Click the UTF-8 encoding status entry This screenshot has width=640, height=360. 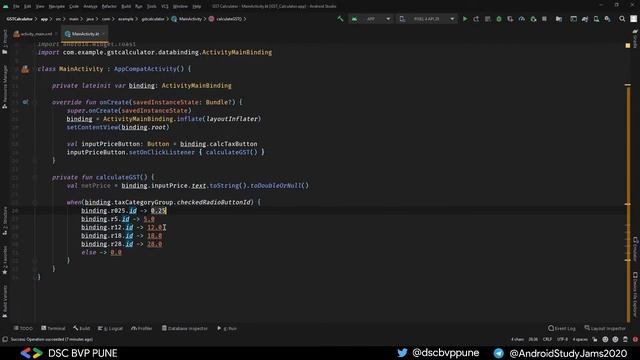click(562, 339)
